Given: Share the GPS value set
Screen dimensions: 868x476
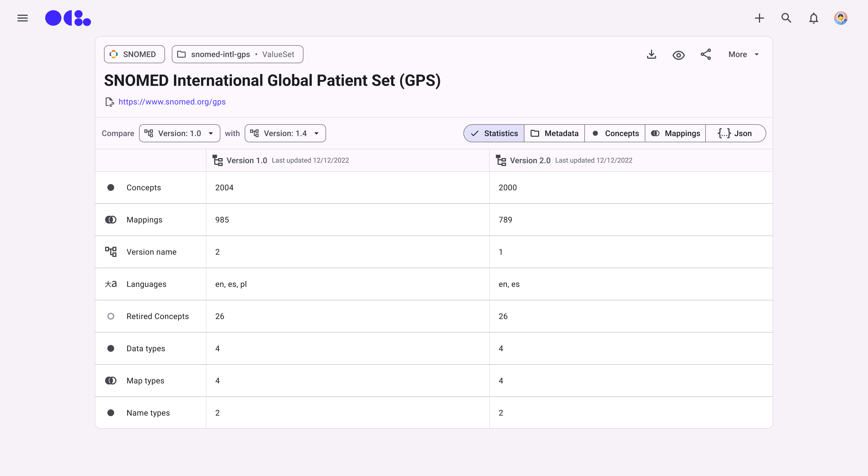Looking at the screenshot, I should click(x=706, y=54).
